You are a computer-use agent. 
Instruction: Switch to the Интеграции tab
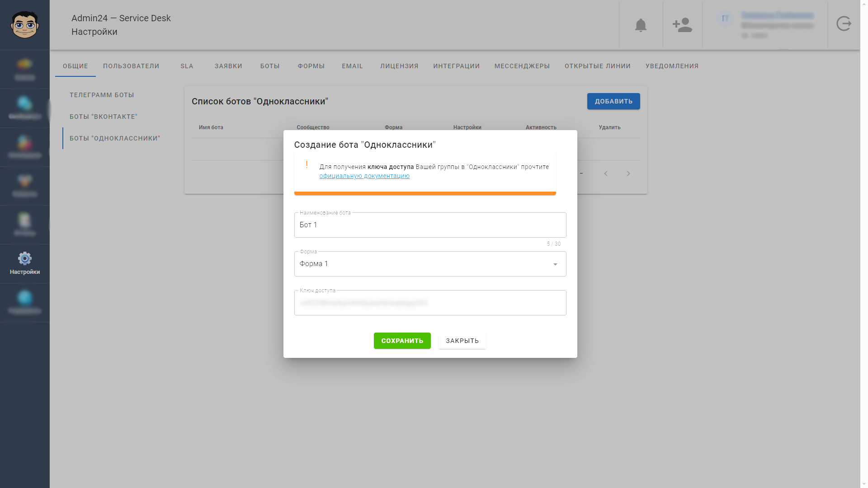pos(456,66)
